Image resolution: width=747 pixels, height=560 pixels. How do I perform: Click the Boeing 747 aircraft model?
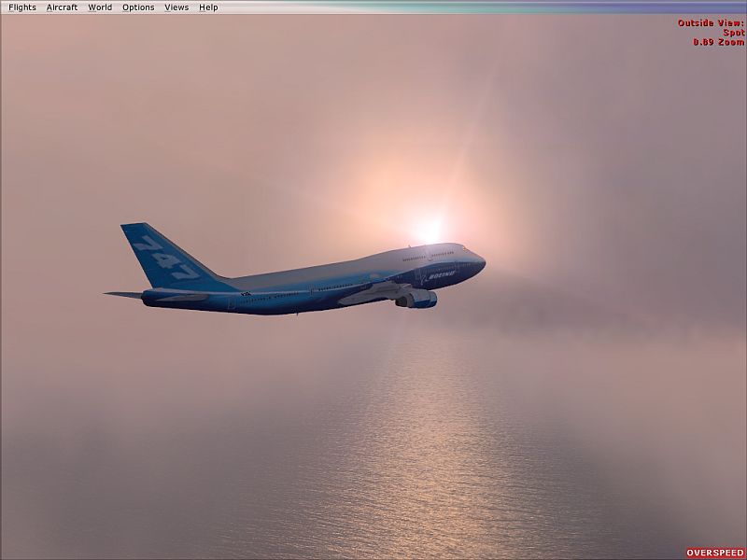[x=294, y=270]
